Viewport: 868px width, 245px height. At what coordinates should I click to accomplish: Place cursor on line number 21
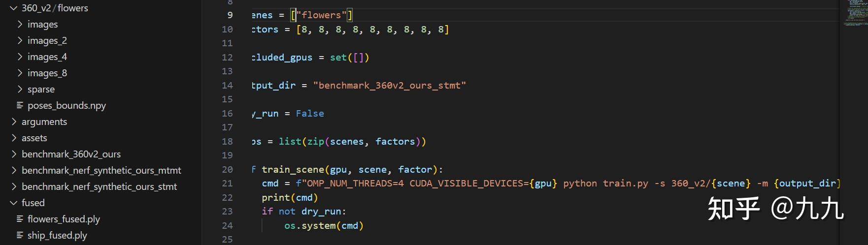(x=227, y=183)
